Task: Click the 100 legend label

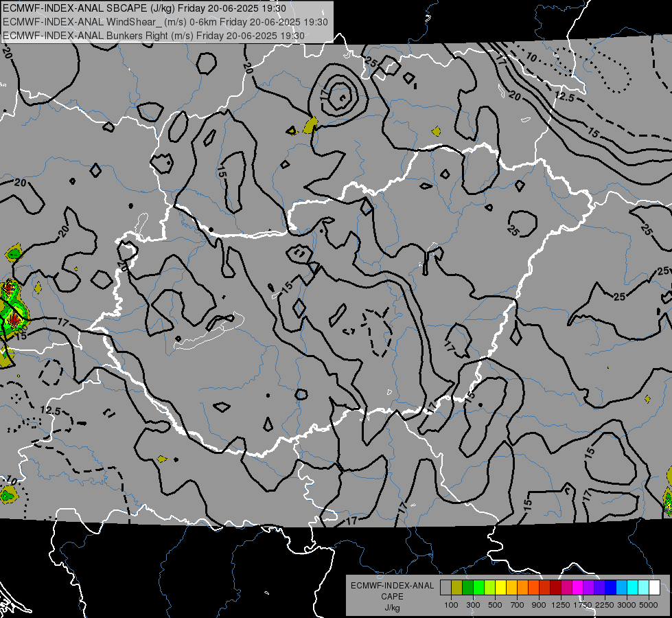Action: click(451, 605)
